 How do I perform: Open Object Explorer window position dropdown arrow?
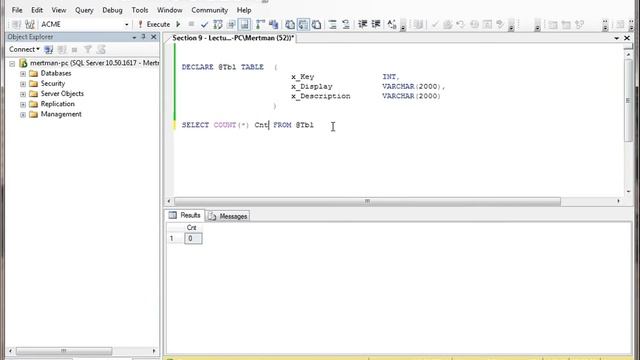[x=134, y=37]
